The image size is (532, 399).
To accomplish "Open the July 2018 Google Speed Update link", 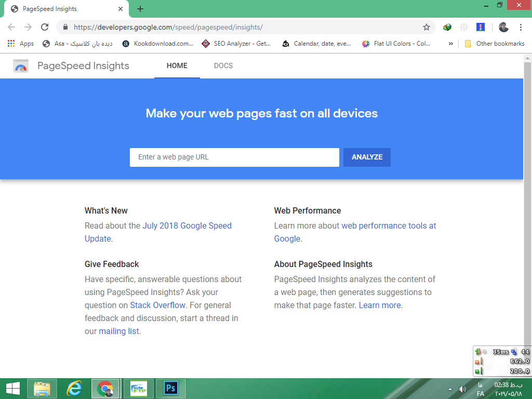I will pyautogui.click(x=158, y=232).
